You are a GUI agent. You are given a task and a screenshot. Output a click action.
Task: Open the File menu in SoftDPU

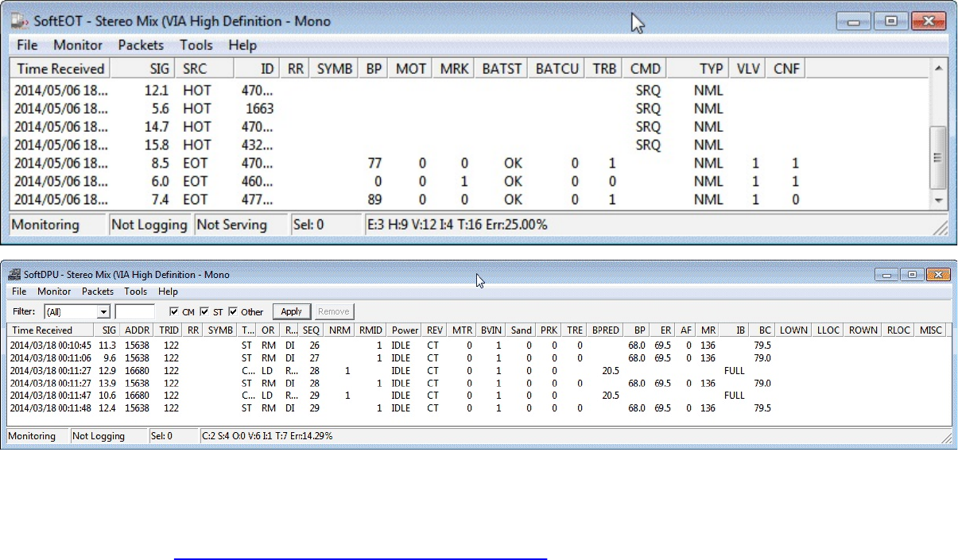coord(19,292)
